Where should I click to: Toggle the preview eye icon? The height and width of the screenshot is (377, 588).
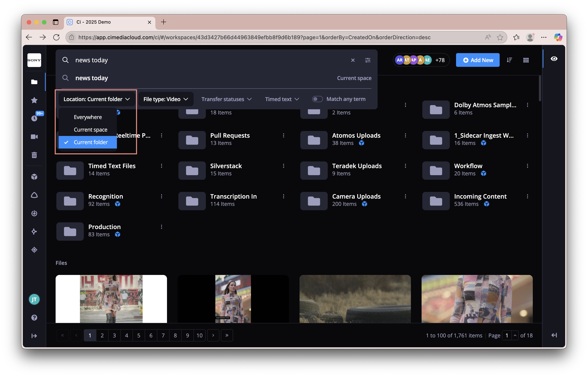click(554, 59)
